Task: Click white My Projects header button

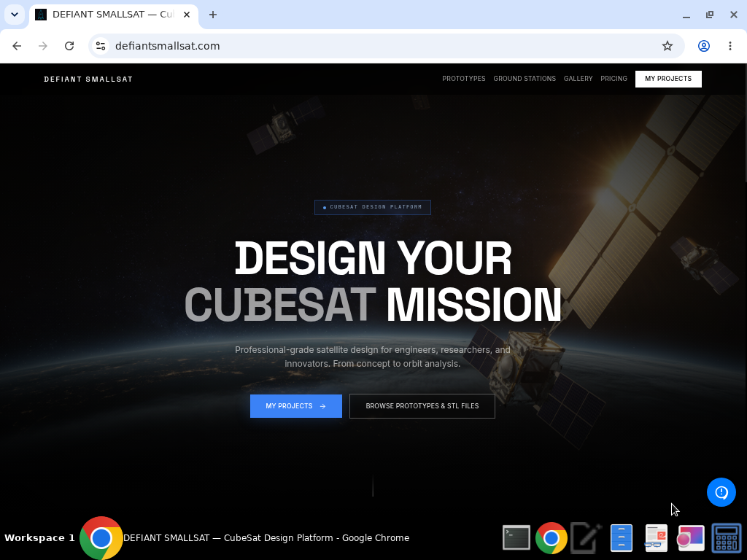Action: (668, 79)
